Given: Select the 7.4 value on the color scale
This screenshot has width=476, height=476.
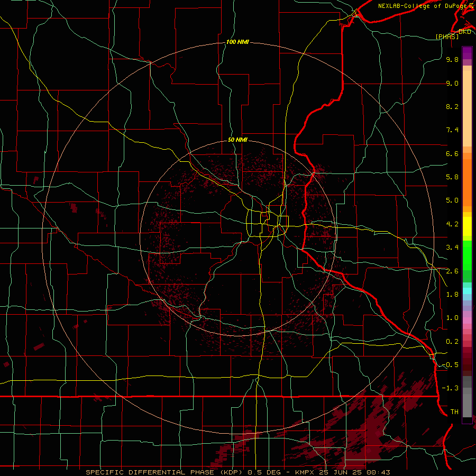Looking at the screenshot, I should tap(452, 130).
